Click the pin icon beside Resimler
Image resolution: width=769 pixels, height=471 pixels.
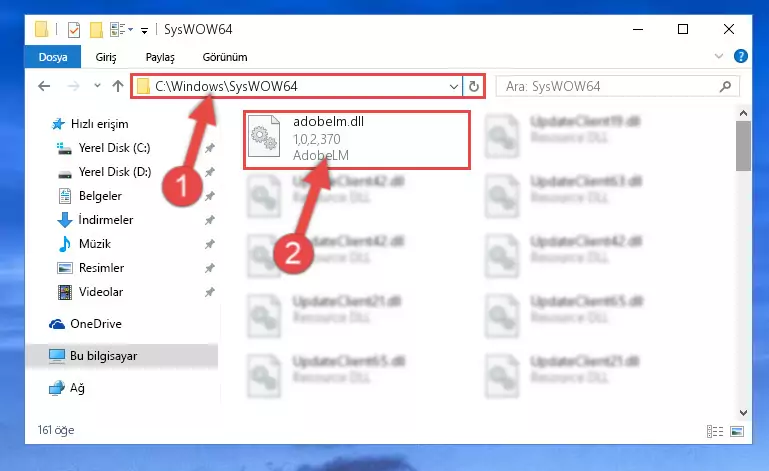(210, 268)
